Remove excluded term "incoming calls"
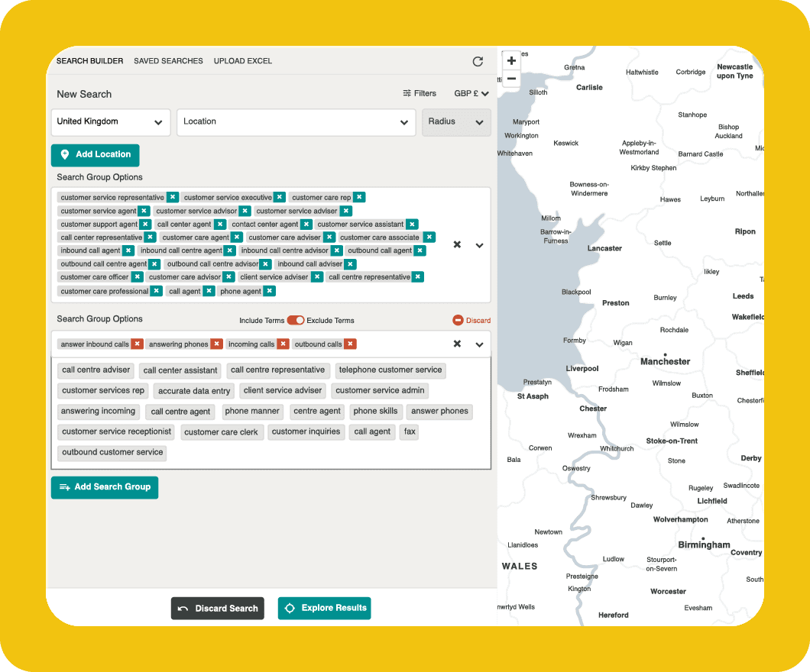This screenshot has height=672, width=810. (283, 344)
